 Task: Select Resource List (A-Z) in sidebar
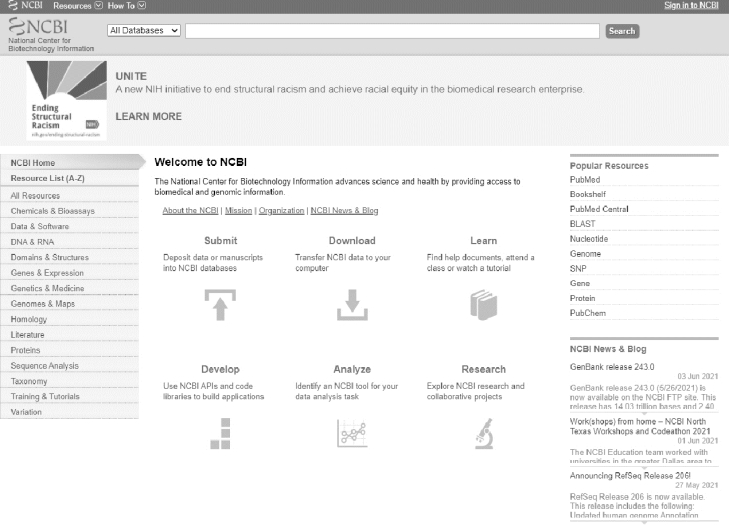[x=70, y=178]
